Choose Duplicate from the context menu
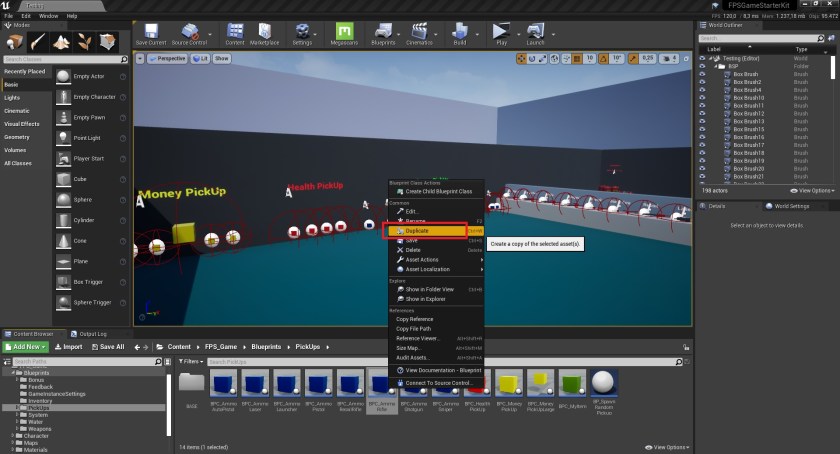840x454 pixels. tap(418, 231)
